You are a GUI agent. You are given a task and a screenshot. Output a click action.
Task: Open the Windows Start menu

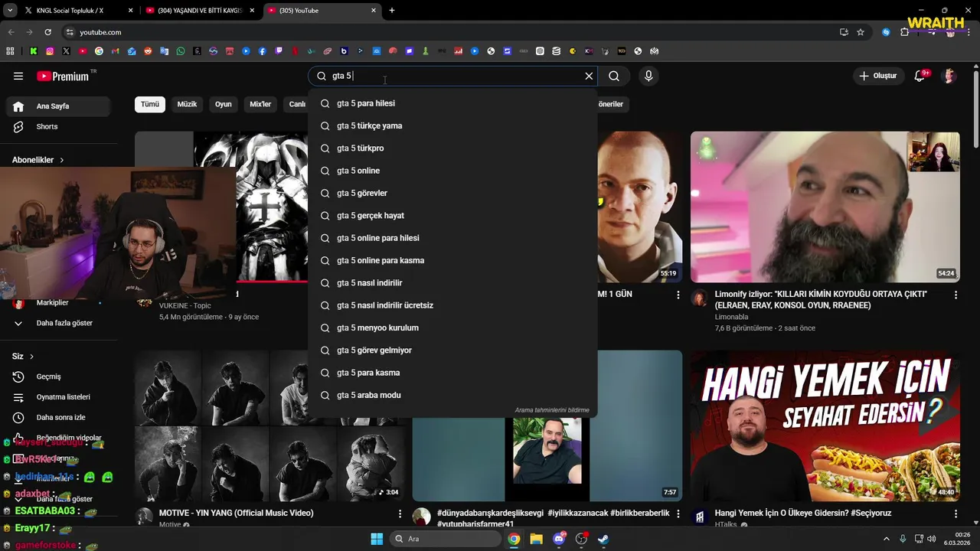point(377,539)
